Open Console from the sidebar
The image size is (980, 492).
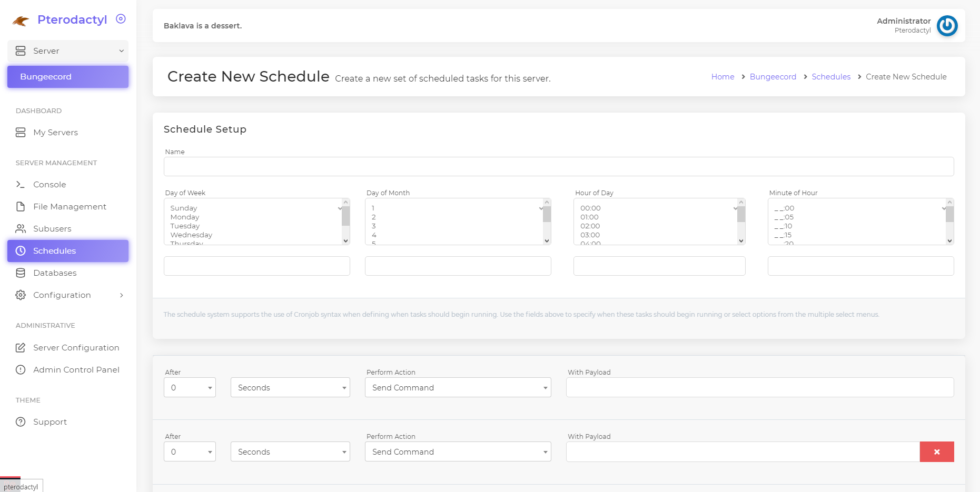50,185
